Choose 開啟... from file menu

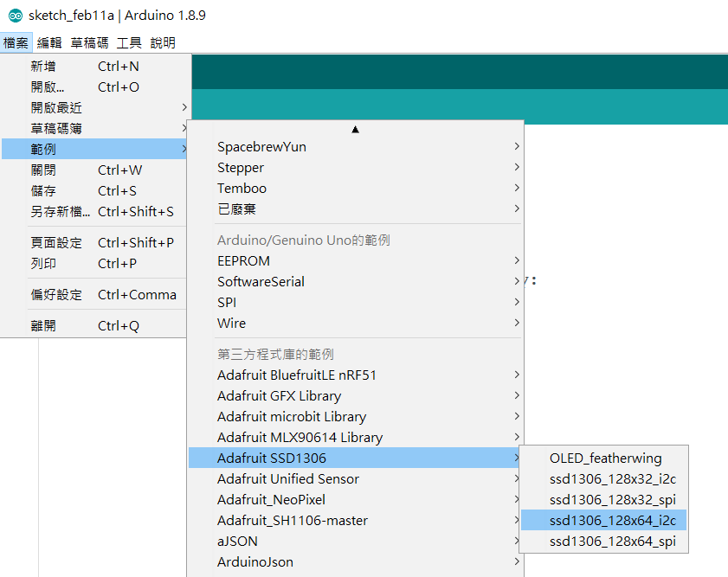coord(95,87)
